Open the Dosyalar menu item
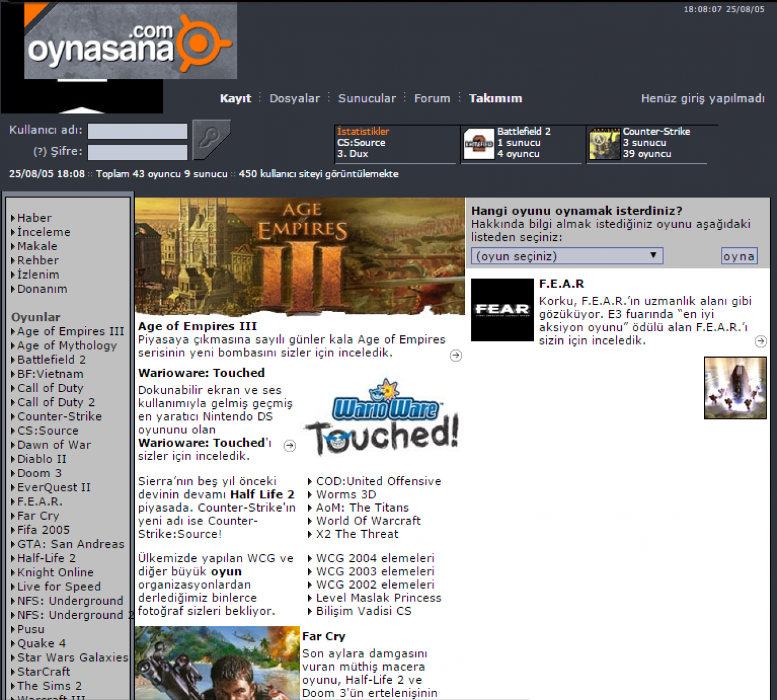This screenshot has height=700, width=777. pos(295,99)
